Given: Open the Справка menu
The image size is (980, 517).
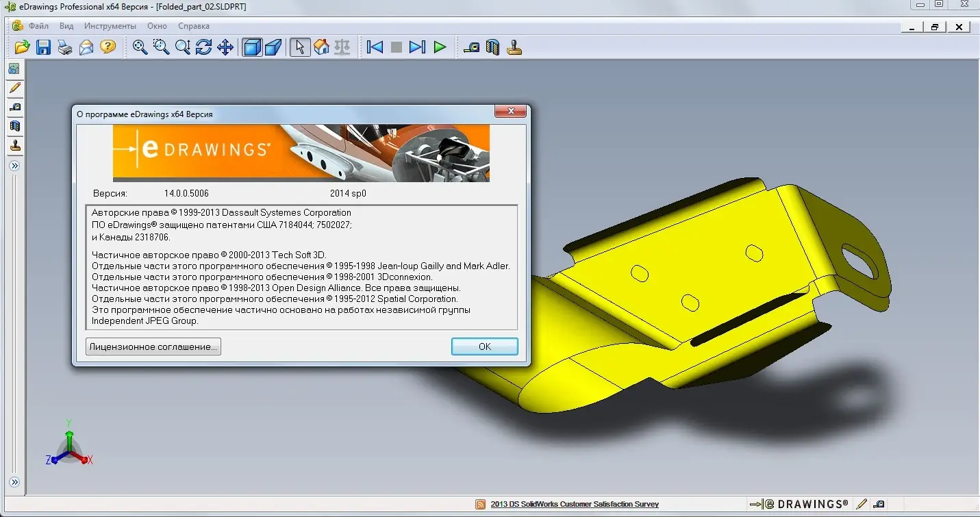Looking at the screenshot, I should click(x=193, y=26).
